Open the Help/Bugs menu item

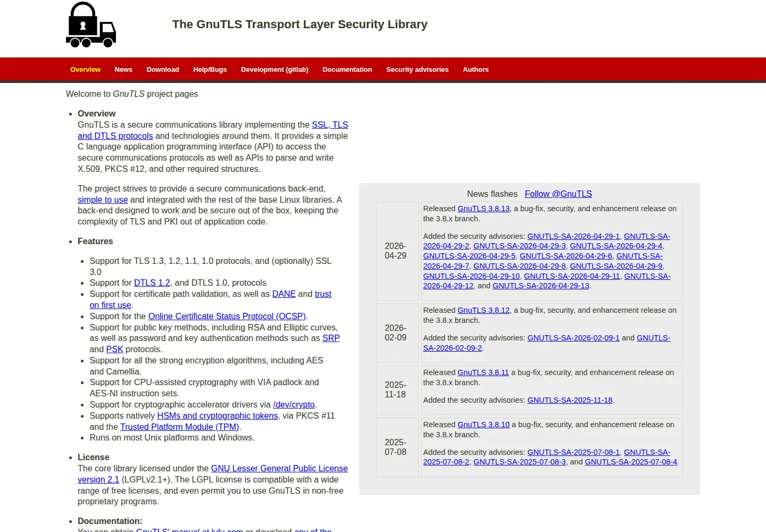tap(210, 70)
